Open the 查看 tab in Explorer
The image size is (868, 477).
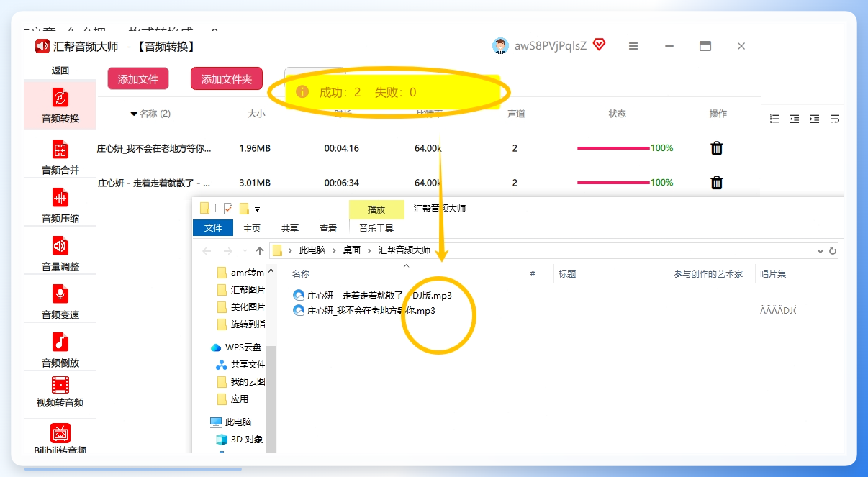328,228
